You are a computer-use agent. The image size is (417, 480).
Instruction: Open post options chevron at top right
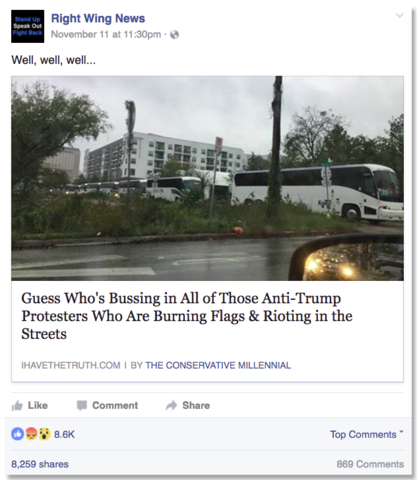(x=399, y=15)
